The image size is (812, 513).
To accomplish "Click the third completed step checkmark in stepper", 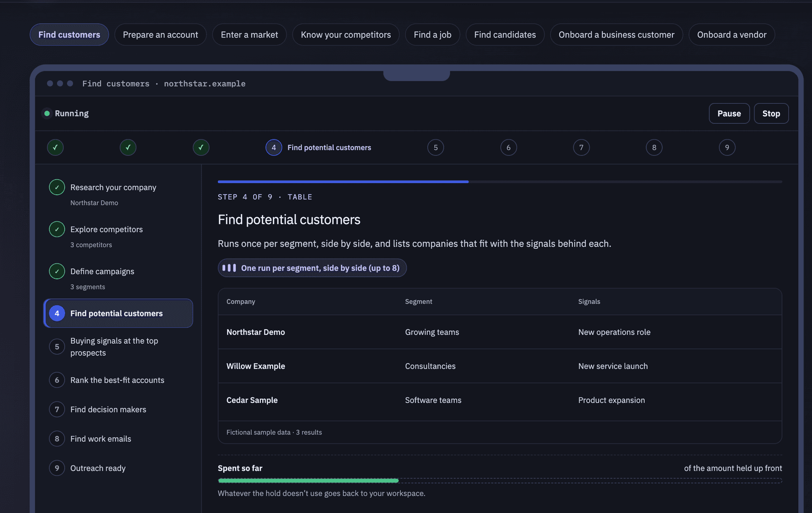I will click(201, 147).
